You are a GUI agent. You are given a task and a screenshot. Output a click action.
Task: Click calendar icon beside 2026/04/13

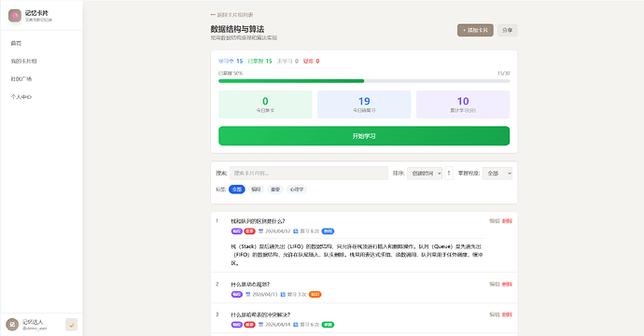(247, 295)
